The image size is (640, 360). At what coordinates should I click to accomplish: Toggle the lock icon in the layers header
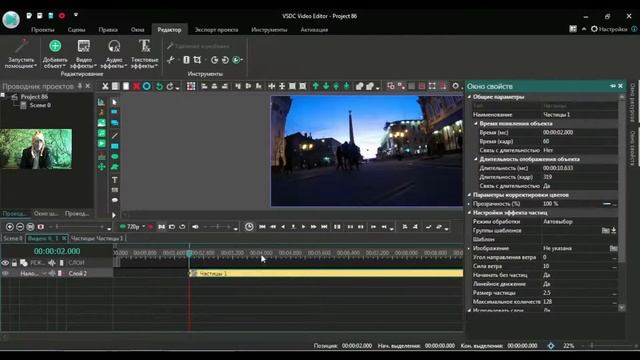(x=14, y=263)
